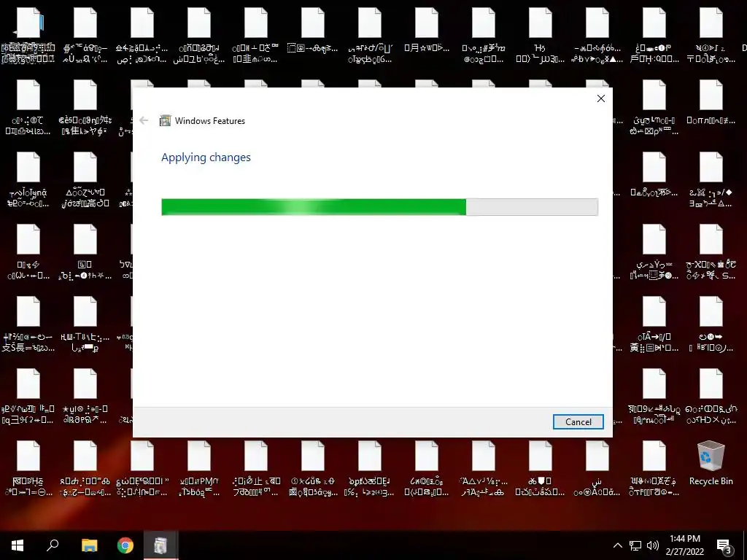
Task: Click the "Windows Features" title text
Action: click(x=209, y=121)
